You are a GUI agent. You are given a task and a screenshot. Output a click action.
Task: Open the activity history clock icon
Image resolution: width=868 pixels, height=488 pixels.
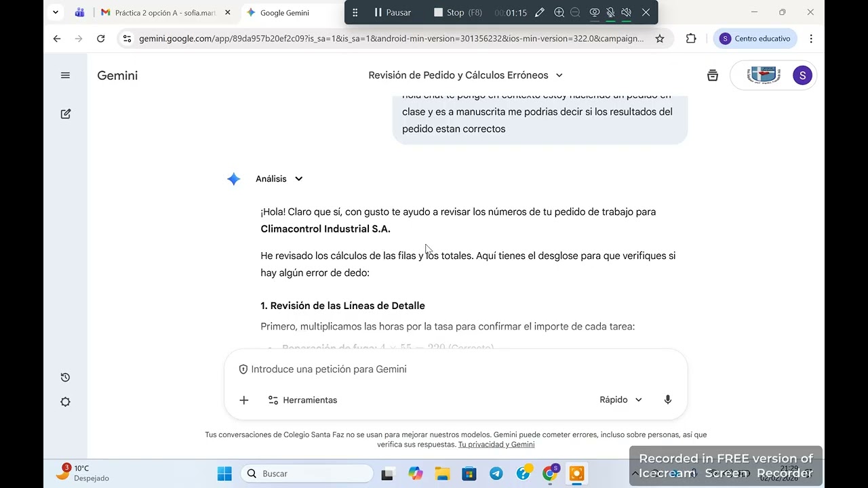pos(65,378)
